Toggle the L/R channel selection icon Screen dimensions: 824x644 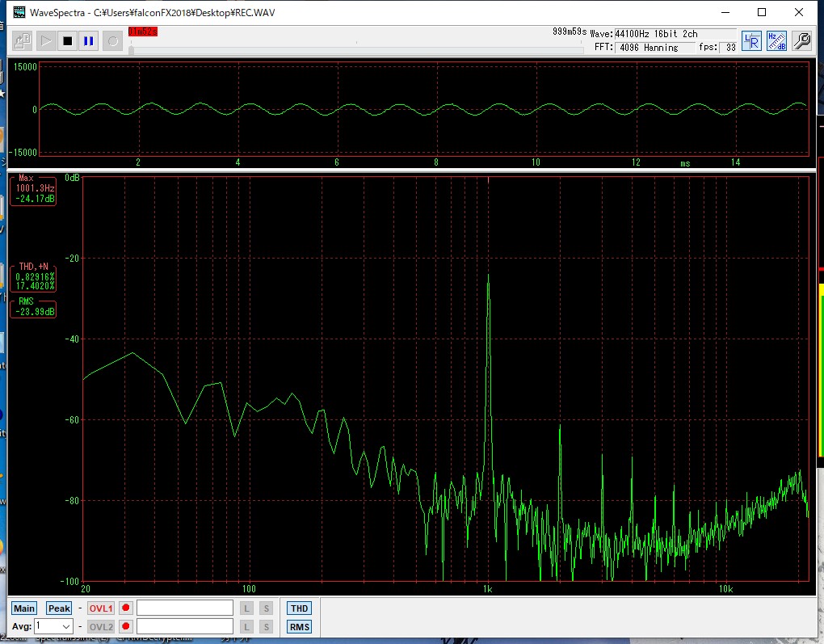coord(751,40)
